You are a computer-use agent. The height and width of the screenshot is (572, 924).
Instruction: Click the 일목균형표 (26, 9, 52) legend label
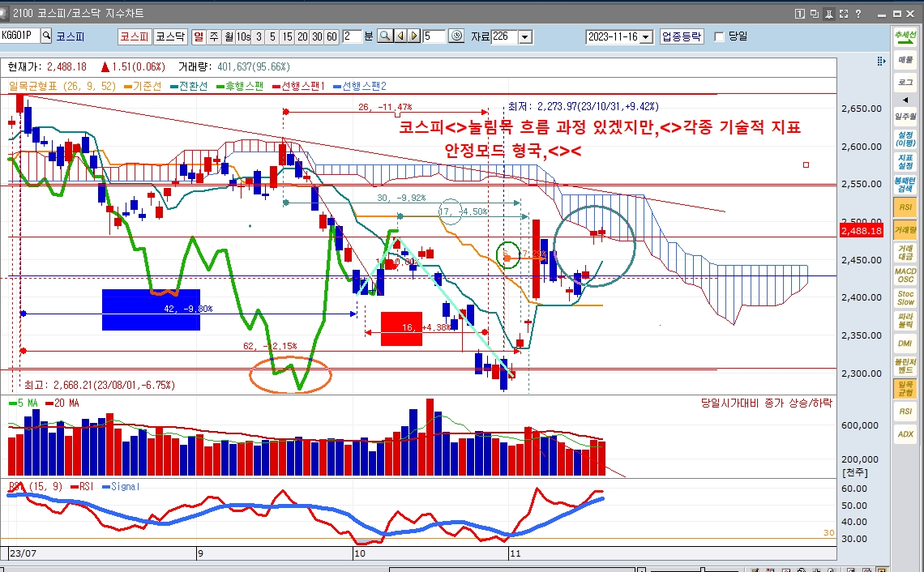(62, 86)
